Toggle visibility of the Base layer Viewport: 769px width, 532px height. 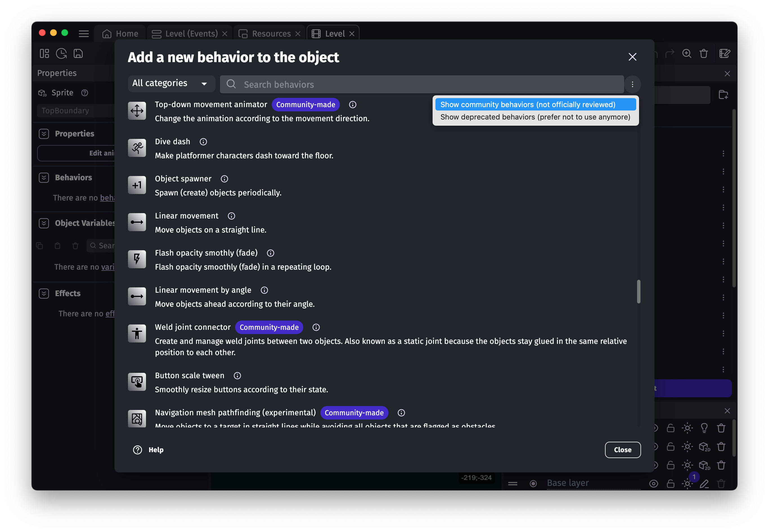coord(654,484)
